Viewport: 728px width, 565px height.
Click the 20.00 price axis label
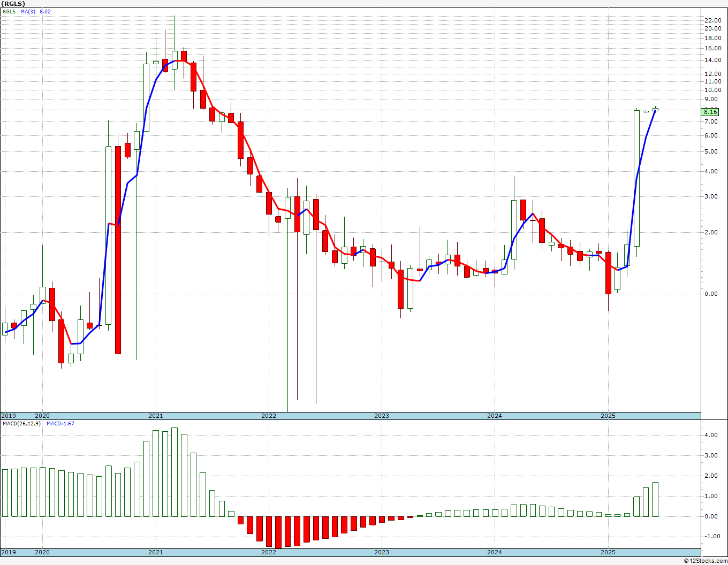(712, 28)
